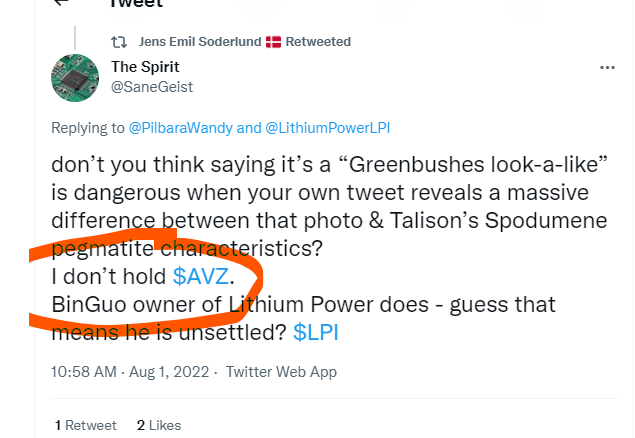
Task: Click The Spirit display name
Action: (145, 67)
